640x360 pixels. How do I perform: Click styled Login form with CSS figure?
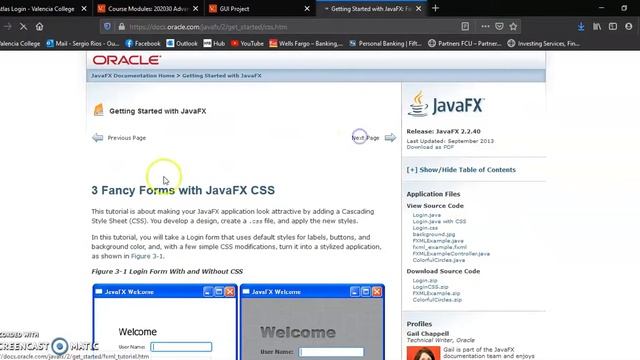click(312, 322)
